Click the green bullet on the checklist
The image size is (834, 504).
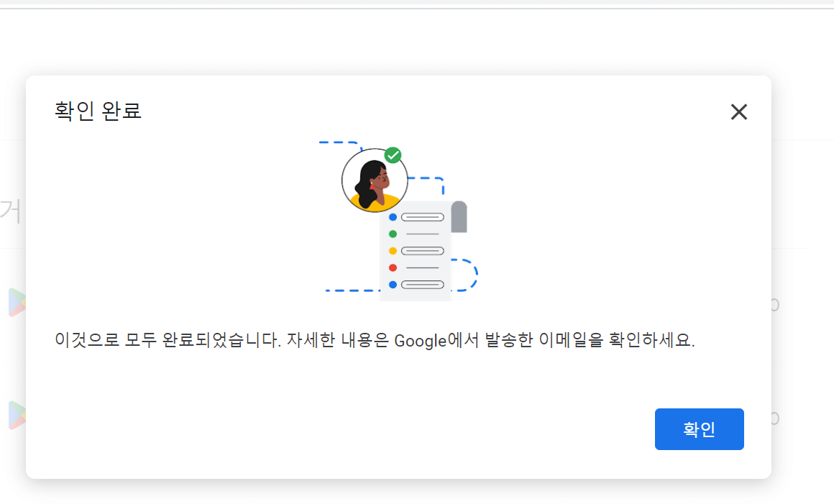393,234
